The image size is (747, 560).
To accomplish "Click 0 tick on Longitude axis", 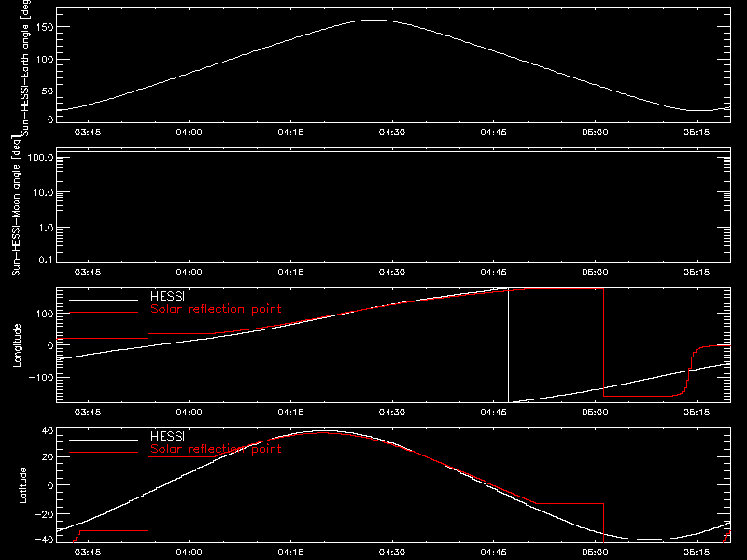I will click(51, 345).
